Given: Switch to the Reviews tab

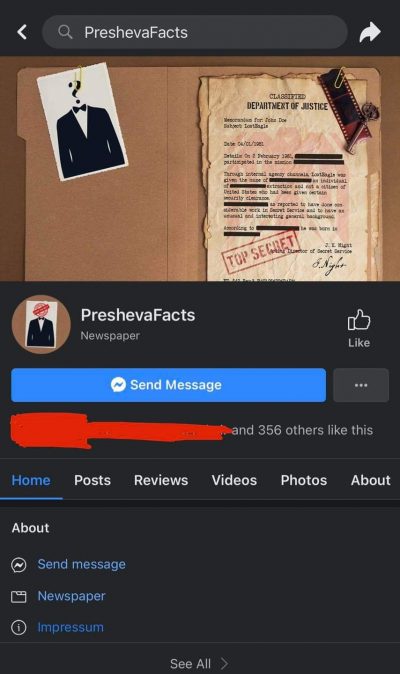Looking at the screenshot, I should pyautogui.click(x=161, y=480).
